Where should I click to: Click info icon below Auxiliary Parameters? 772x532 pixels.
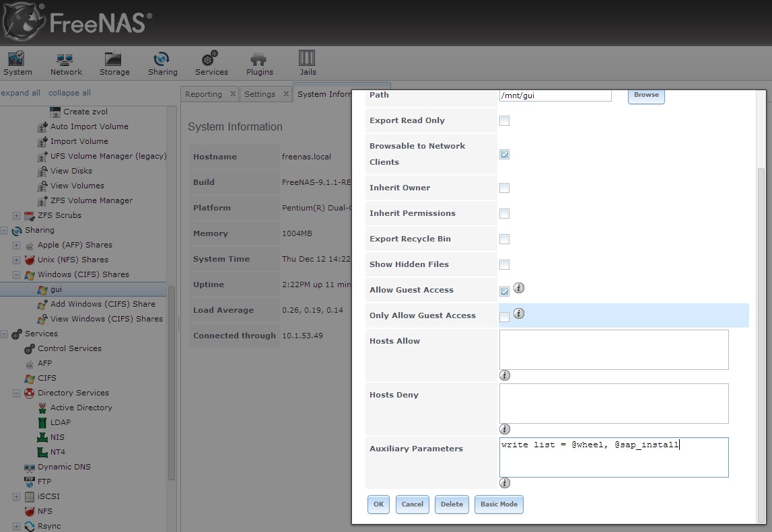505,483
